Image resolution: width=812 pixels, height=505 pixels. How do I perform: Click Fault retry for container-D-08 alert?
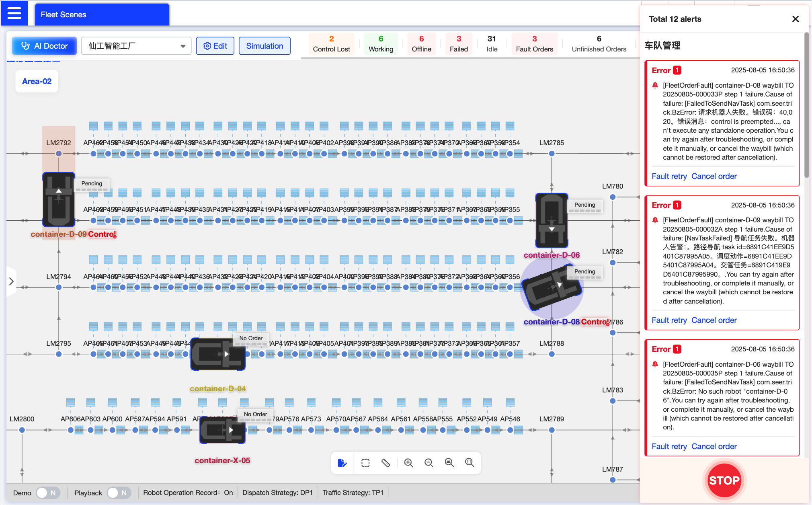(669, 176)
